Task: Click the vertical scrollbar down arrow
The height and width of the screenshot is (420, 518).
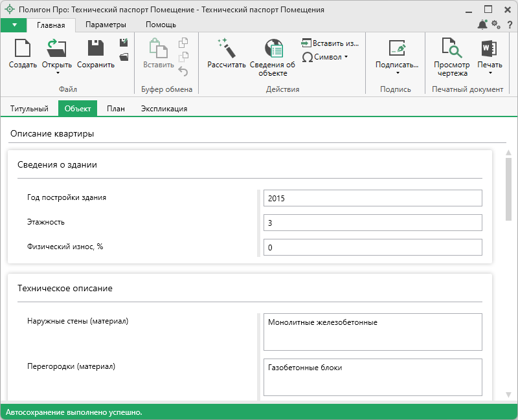Action: 508,394
